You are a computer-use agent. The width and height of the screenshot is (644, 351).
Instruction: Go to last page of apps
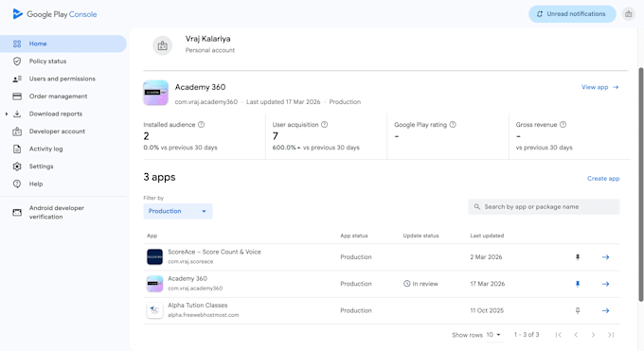pyautogui.click(x=611, y=335)
